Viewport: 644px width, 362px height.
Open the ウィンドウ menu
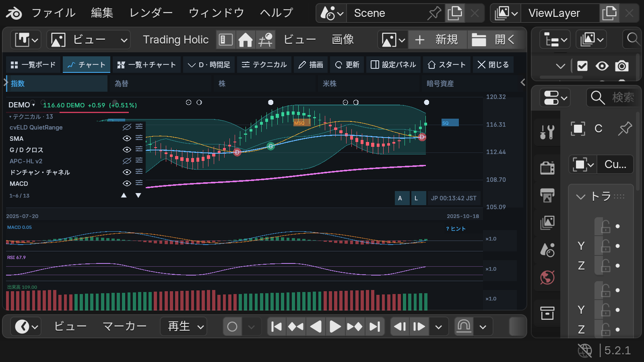click(x=216, y=13)
